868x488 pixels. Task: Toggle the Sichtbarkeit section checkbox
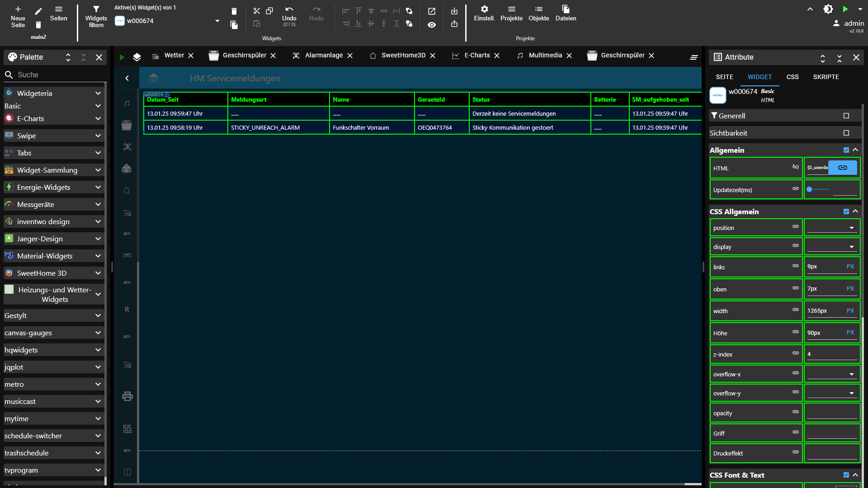846,133
